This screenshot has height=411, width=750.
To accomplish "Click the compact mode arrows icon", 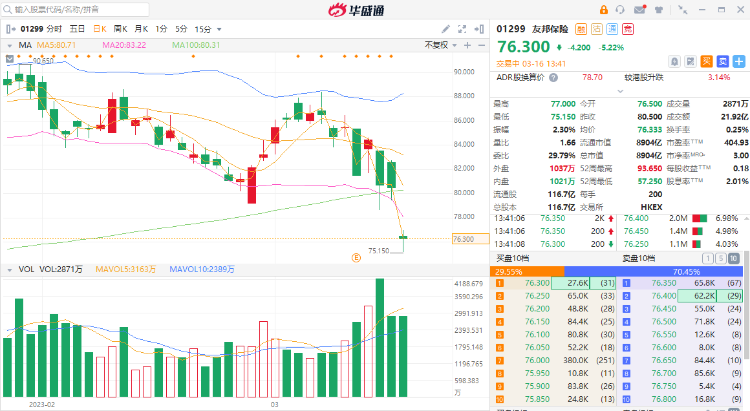I will [x=683, y=10].
